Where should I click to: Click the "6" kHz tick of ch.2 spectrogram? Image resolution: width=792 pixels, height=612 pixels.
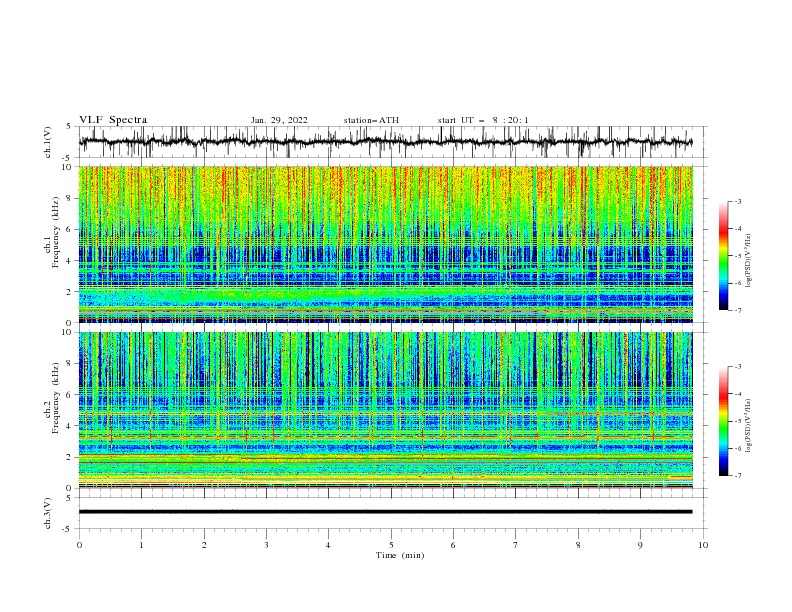click(x=69, y=394)
